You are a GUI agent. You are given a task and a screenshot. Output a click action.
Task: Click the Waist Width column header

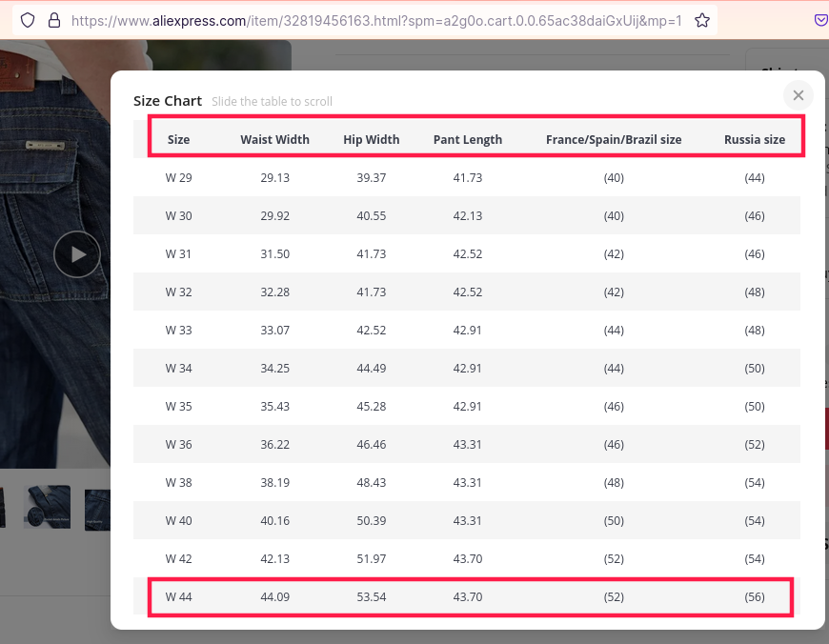point(274,139)
